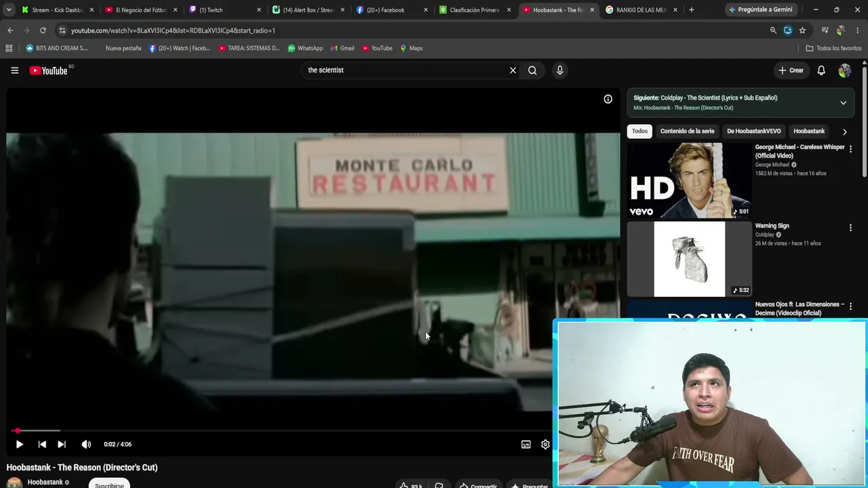Subscribe with the Suscribirse button

click(110, 485)
